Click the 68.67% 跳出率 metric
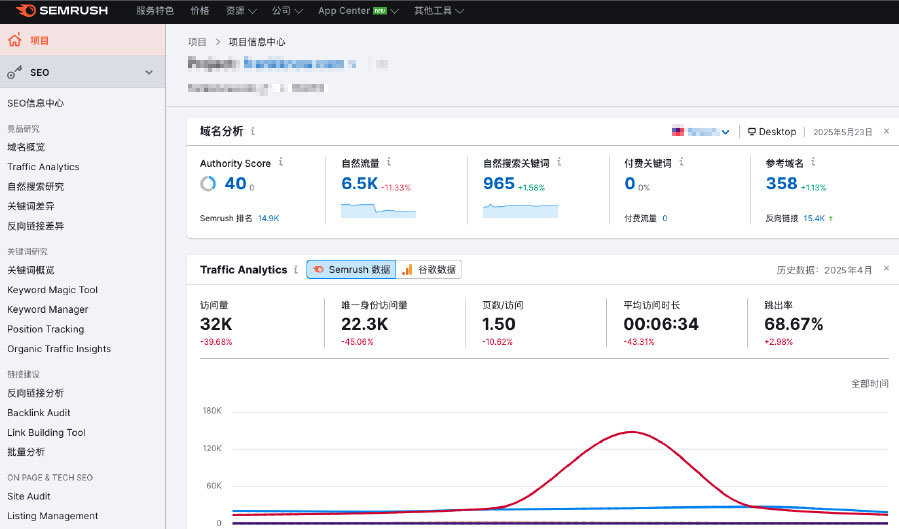 tap(794, 324)
